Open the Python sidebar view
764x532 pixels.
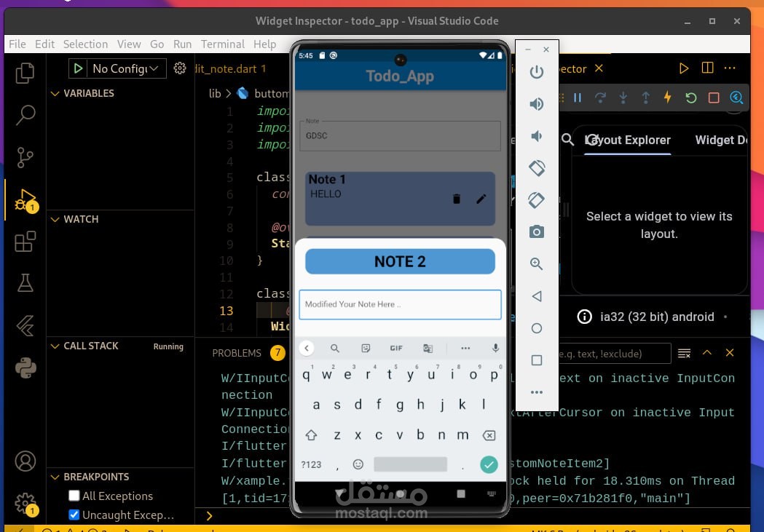pyautogui.click(x=25, y=368)
